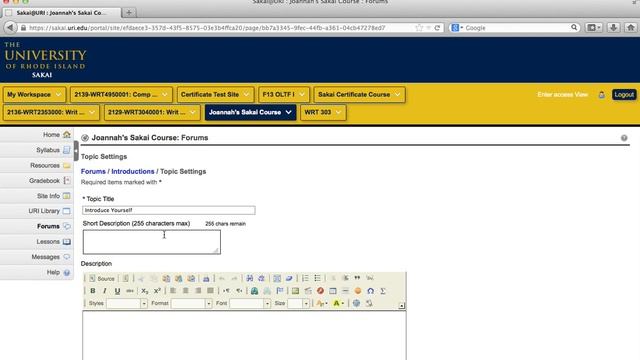
Task: Insert a horizontal line
Action: tap(345, 291)
